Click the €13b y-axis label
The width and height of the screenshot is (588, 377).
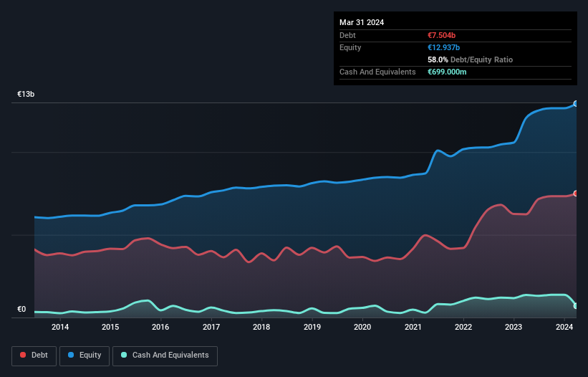(x=26, y=94)
